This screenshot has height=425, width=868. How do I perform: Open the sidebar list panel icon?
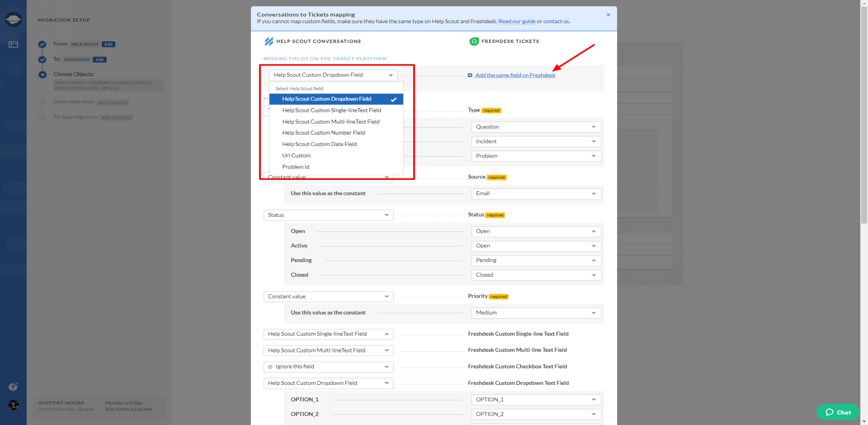[x=13, y=44]
